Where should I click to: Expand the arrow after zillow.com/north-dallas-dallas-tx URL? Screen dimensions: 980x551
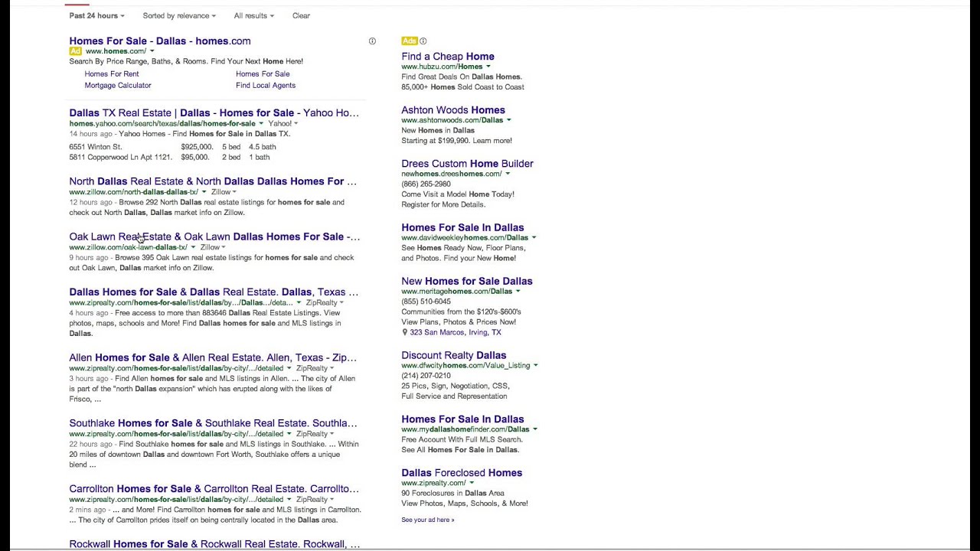pos(204,192)
